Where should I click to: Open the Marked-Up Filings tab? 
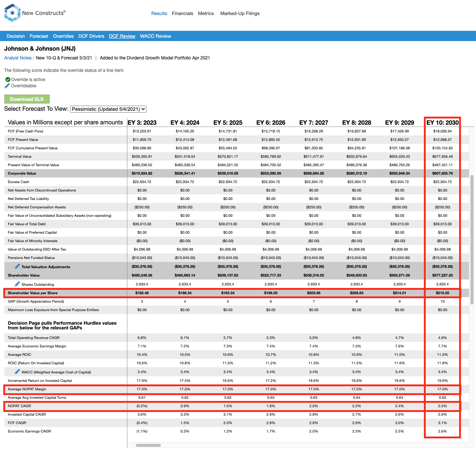pyautogui.click(x=240, y=13)
